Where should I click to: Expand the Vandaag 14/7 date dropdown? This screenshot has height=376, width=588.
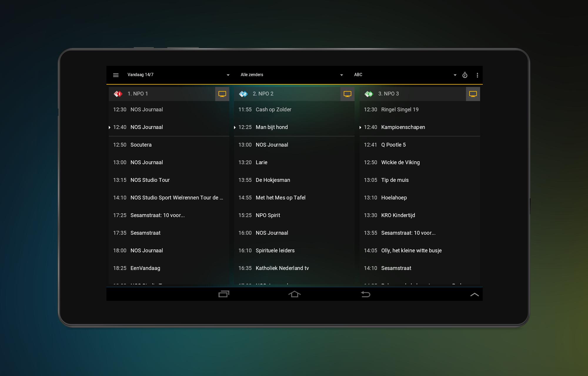(178, 75)
